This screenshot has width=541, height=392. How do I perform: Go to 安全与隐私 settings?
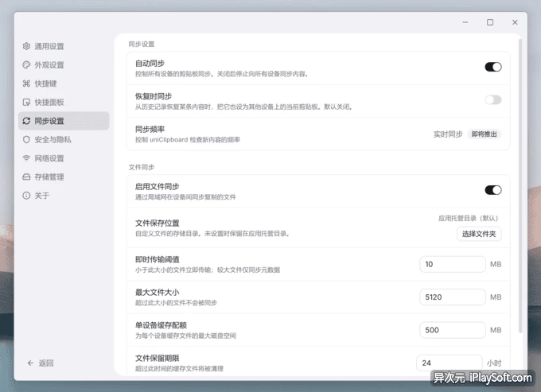pos(64,139)
